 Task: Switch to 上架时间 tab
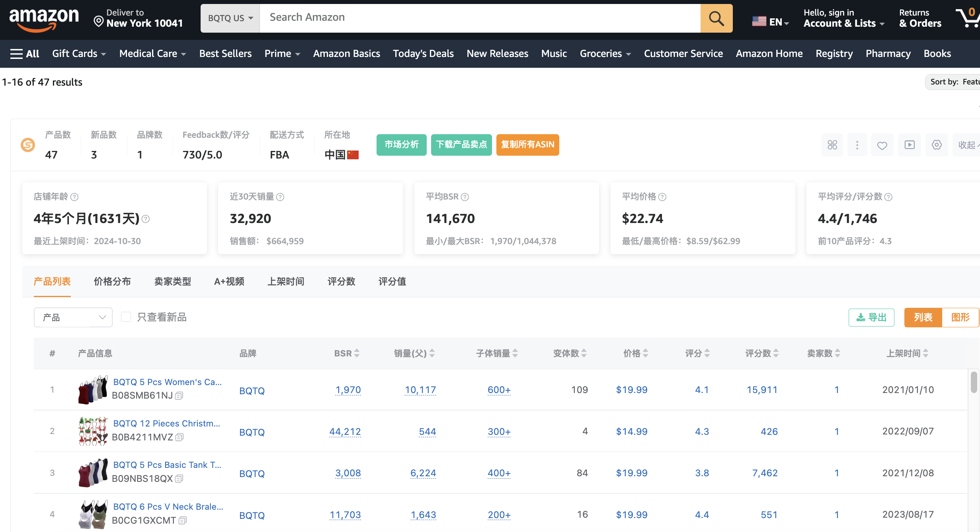pyautogui.click(x=286, y=282)
